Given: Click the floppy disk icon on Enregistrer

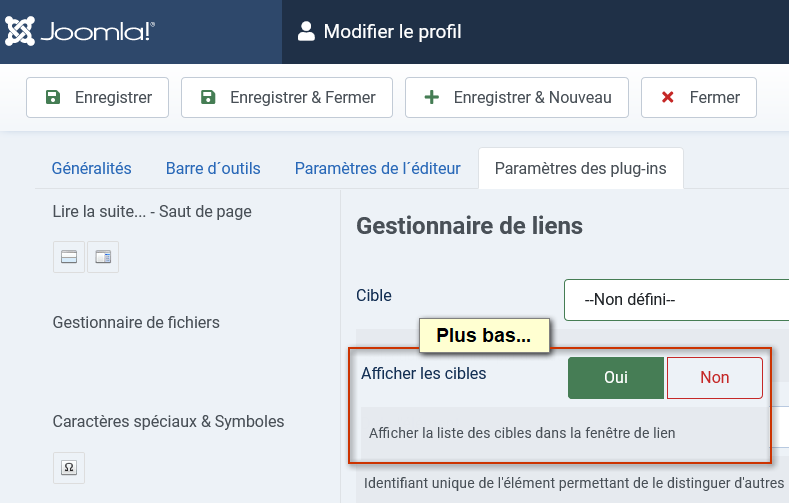Looking at the screenshot, I should [x=53, y=97].
